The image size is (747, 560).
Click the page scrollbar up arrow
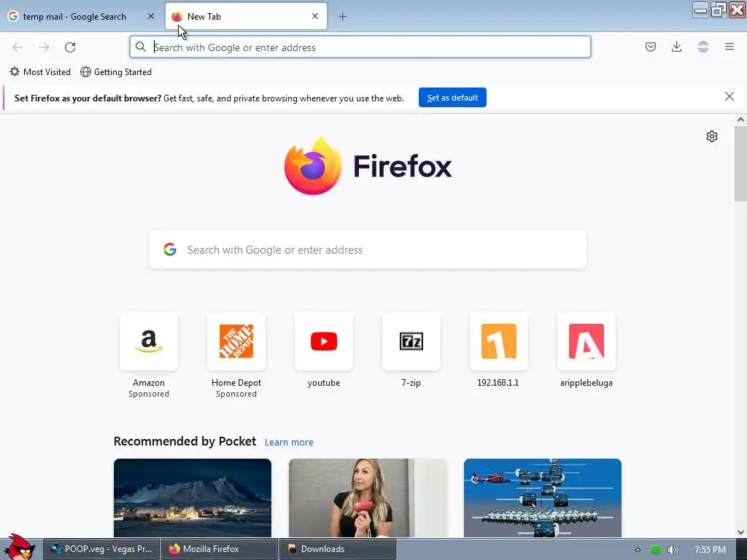coord(740,120)
